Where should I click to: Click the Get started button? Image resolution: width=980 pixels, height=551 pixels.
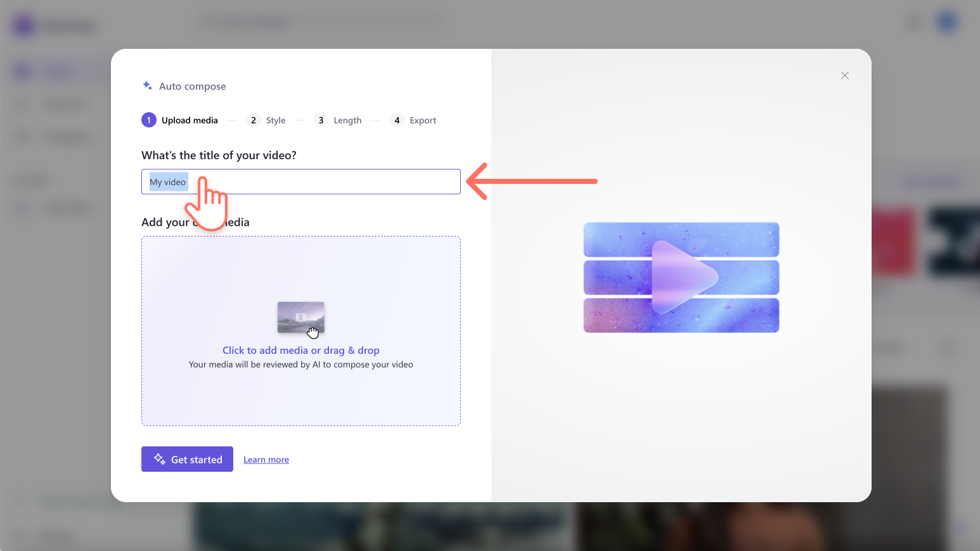point(187,458)
